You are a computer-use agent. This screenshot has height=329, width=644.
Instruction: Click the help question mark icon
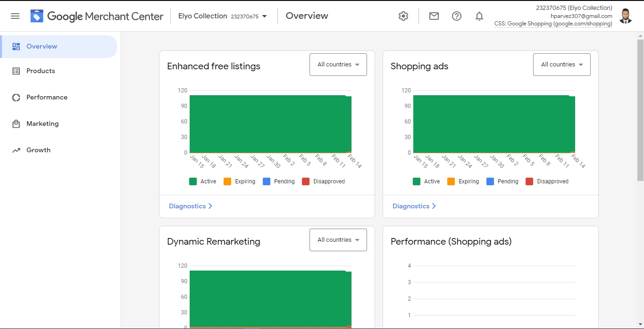457,16
